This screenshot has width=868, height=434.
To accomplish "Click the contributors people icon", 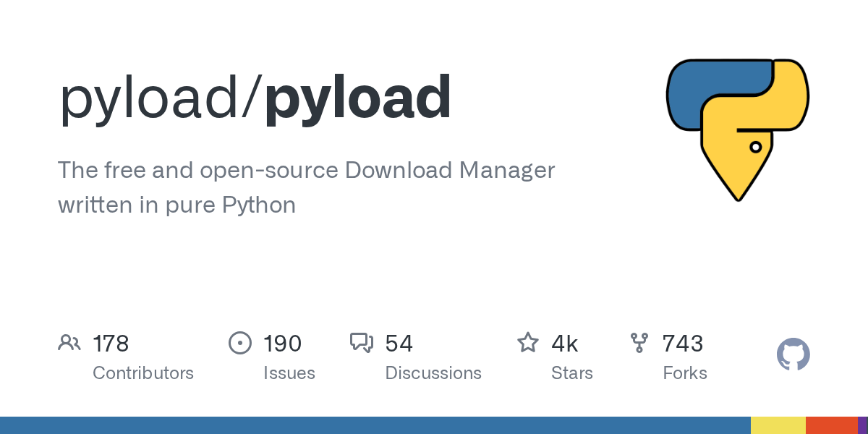I will [69, 343].
